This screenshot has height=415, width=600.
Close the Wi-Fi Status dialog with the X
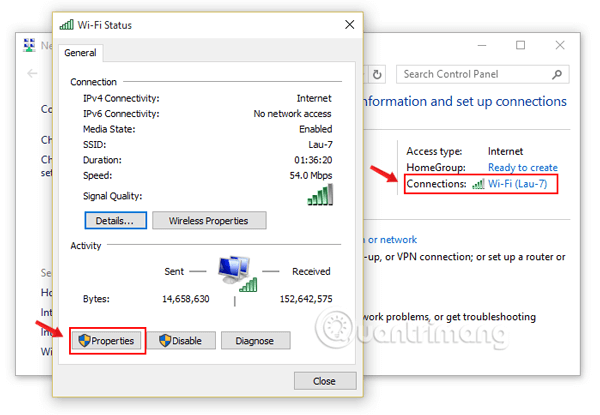point(347,24)
